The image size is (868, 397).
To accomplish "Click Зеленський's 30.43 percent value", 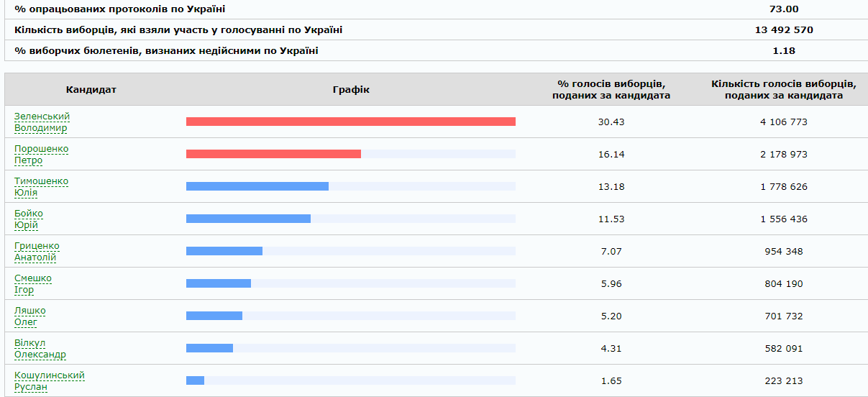I will (611, 122).
